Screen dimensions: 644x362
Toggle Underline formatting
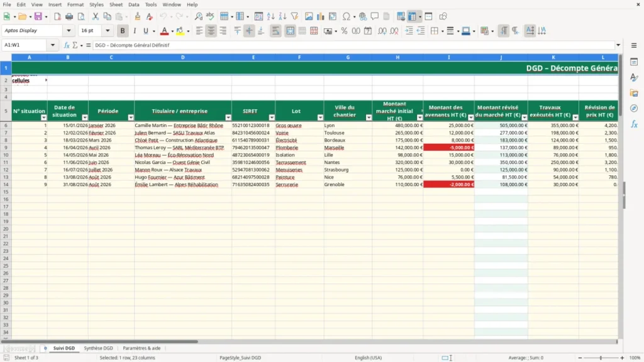tap(146, 31)
